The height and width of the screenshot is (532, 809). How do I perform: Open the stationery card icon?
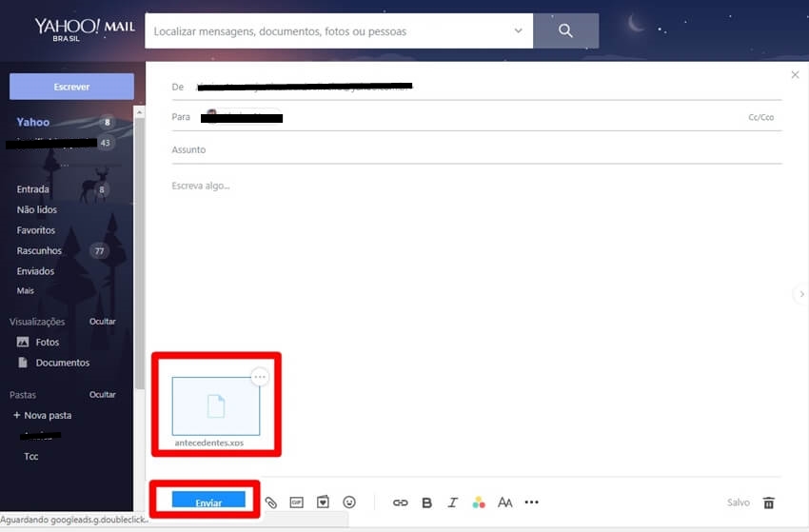click(323, 502)
